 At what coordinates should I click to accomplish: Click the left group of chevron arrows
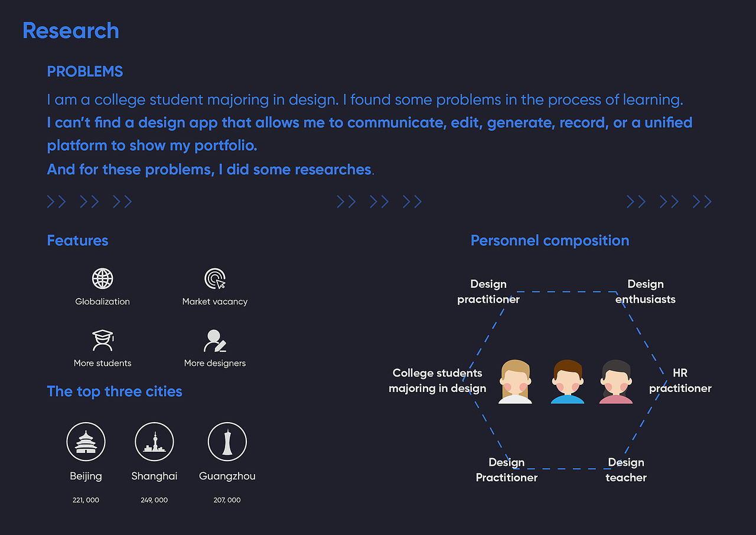point(89,202)
